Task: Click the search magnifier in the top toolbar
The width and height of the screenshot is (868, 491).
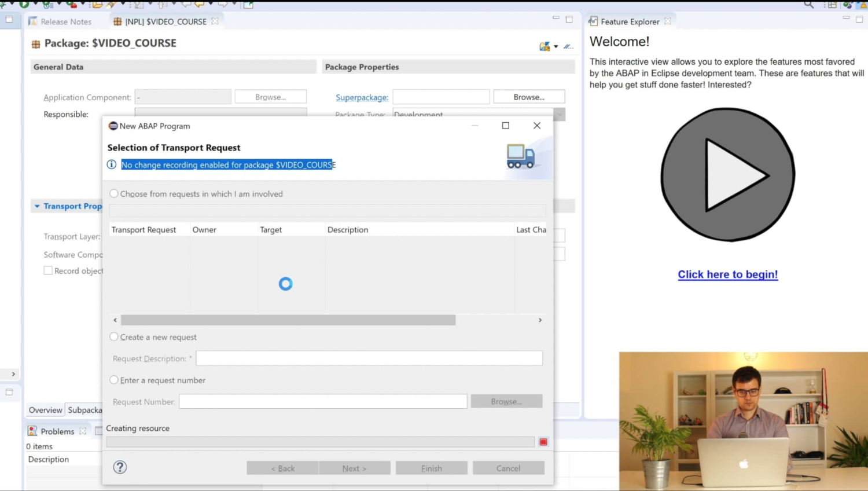Action: (808, 5)
